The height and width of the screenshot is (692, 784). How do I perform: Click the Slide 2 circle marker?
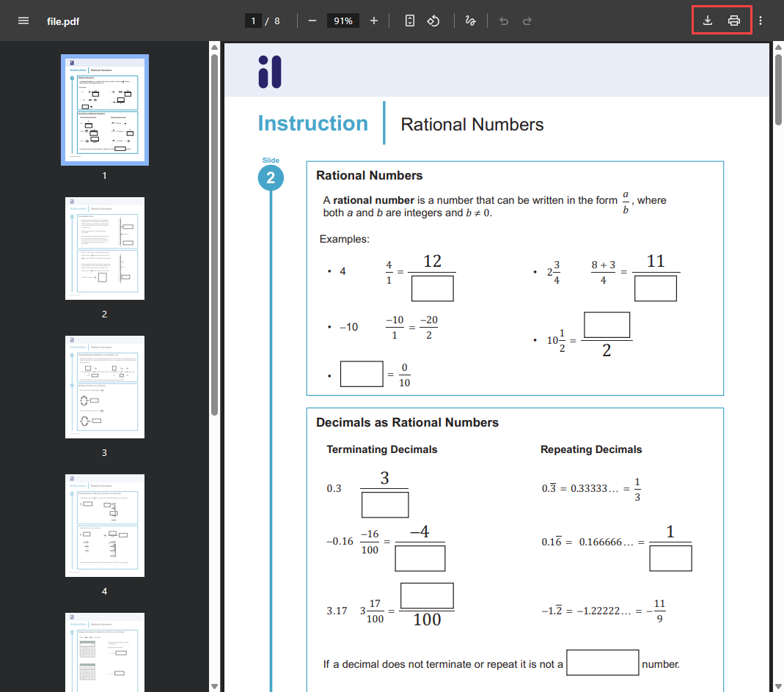pos(271,178)
